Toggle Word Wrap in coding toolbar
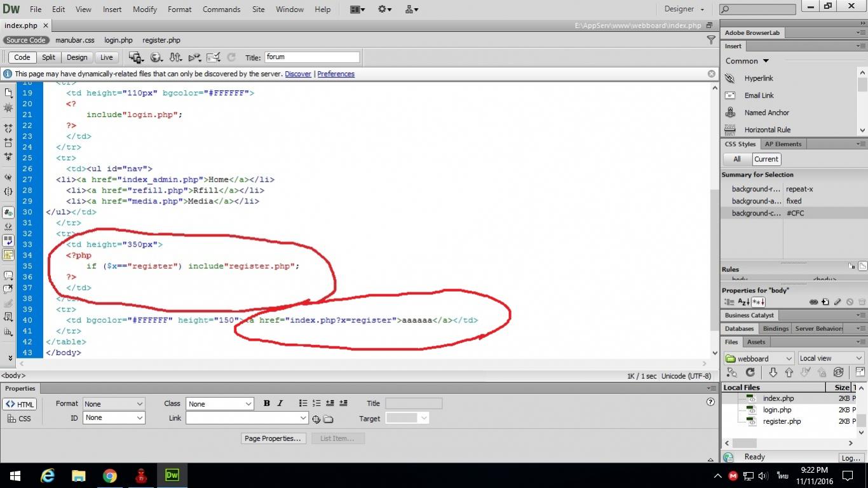The image size is (868, 488). (8, 240)
